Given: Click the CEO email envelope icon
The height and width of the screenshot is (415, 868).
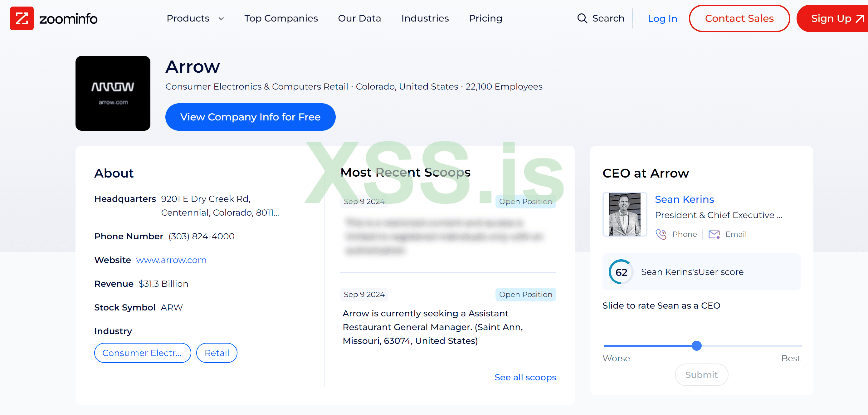Looking at the screenshot, I should [x=714, y=234].
